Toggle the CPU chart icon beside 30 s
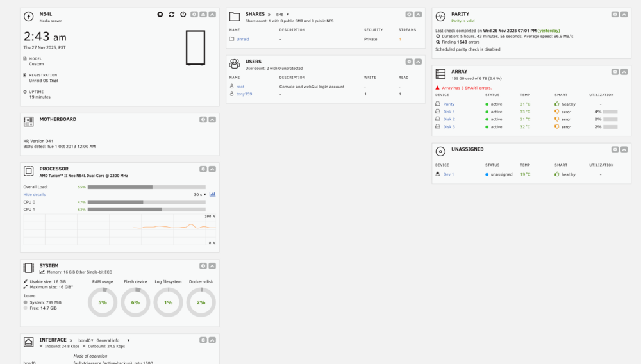Image resolution: width=641 pixels, height=364 pixels. pos(213,194)
